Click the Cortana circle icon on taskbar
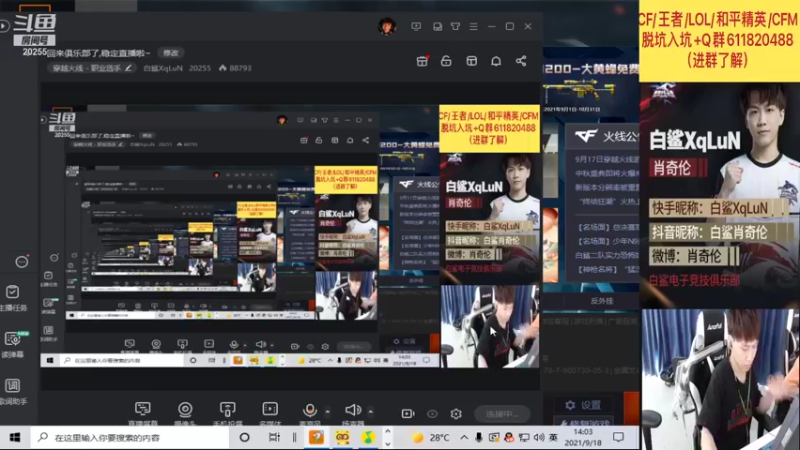 244,438
